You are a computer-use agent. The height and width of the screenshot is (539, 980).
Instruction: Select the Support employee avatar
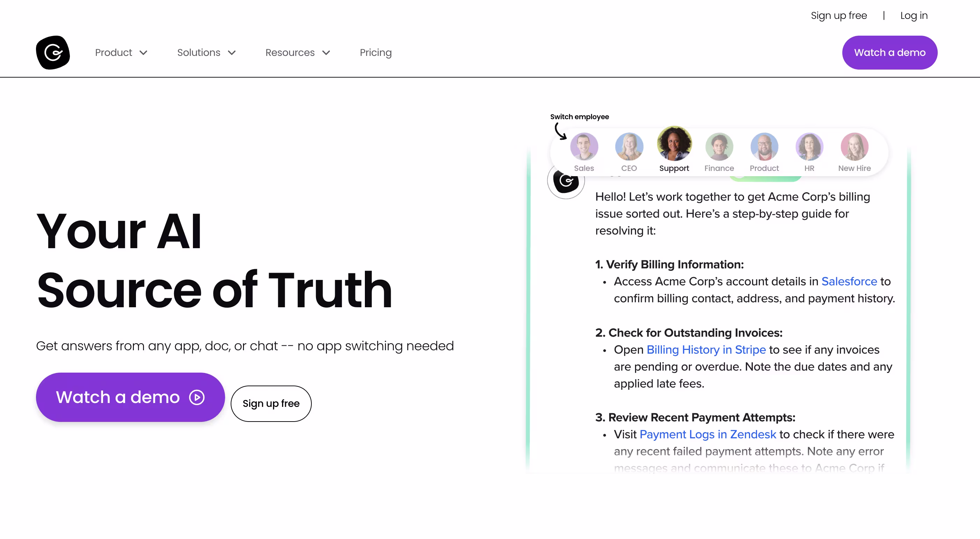[674, 144]
